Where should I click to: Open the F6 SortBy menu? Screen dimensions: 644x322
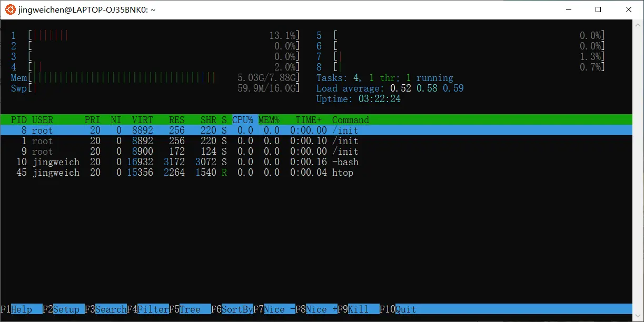pos(232,309)
